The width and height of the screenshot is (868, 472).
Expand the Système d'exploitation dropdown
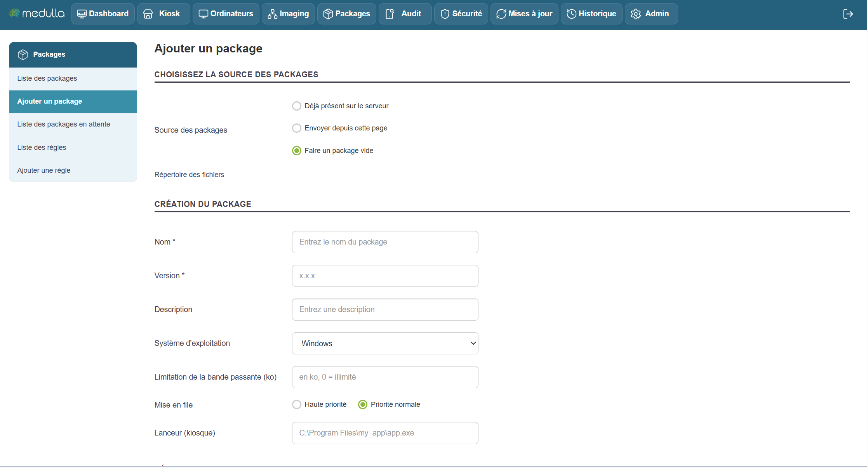click(385, 343)
